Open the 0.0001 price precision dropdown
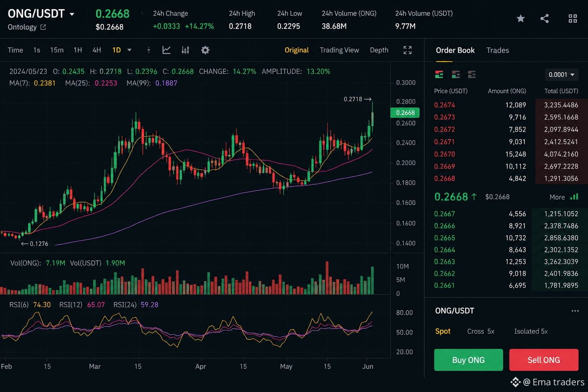 pyautogui.click(x=562, y=75)
